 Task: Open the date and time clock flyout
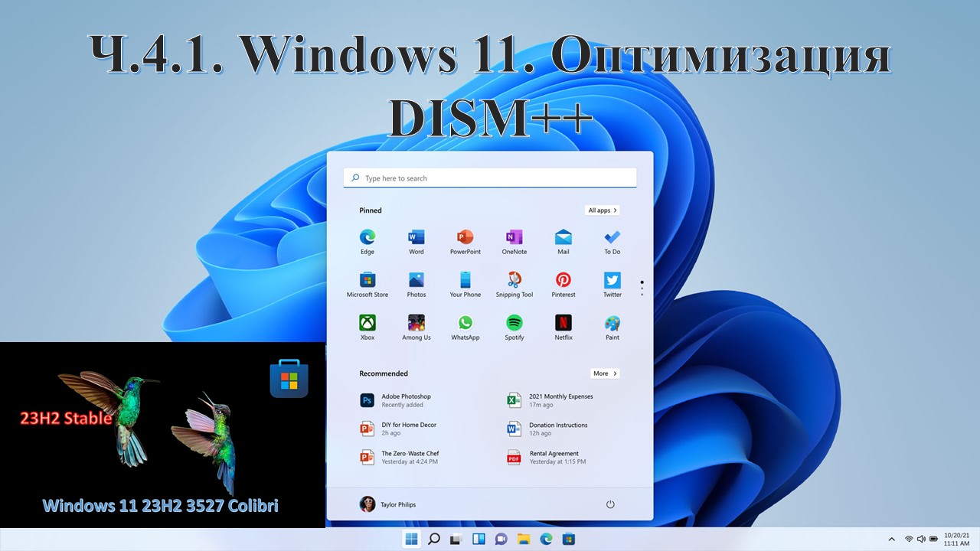(x=956, y=539)
